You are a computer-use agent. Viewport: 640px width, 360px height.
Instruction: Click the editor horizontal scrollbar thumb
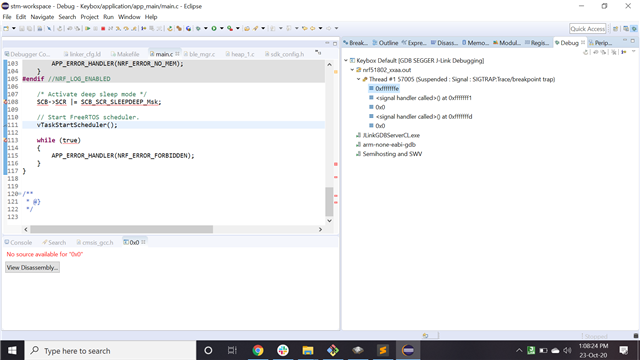[121, 229]
